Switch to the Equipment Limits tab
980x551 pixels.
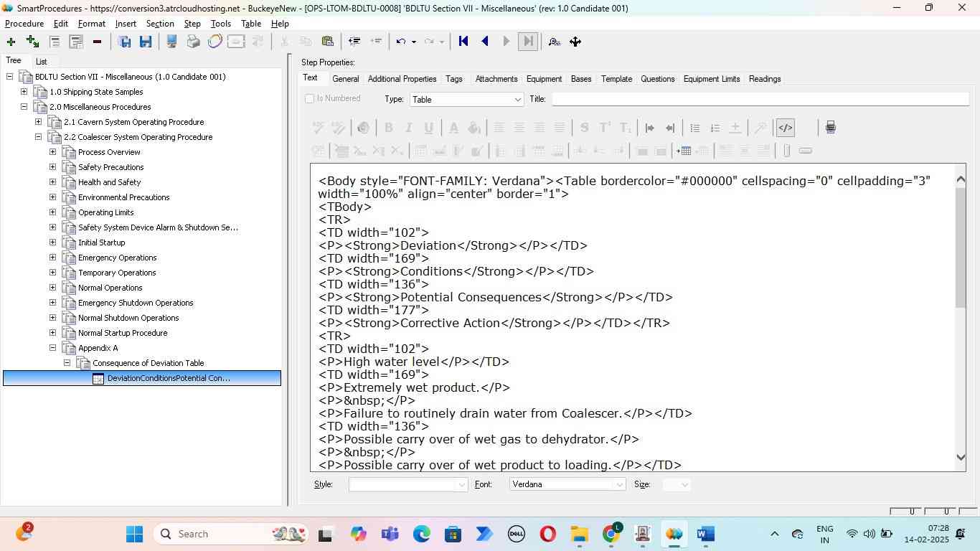[712, 79]
